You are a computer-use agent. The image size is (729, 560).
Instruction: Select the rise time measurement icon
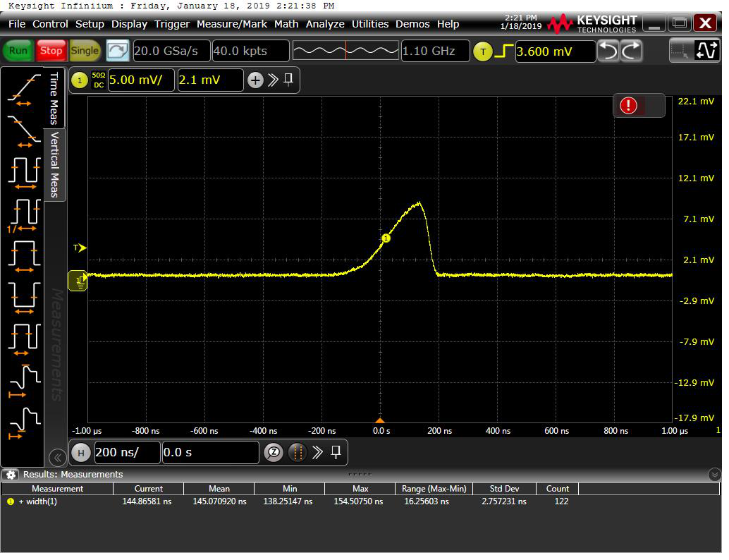click(24, 88)
